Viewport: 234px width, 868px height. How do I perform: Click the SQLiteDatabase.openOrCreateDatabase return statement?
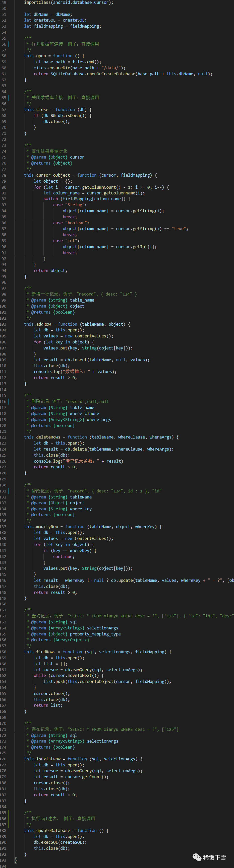(123, 74)
